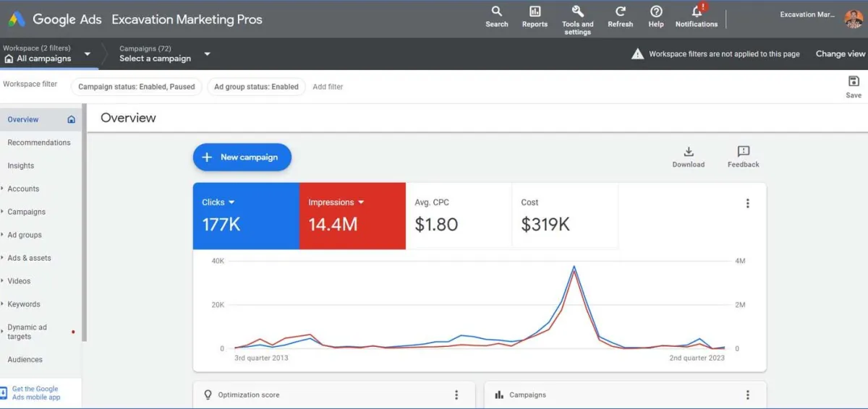Expand Dynamic ad targets sidebar item
The width and height of the screenshot is (868, 409).
point(3,332)
